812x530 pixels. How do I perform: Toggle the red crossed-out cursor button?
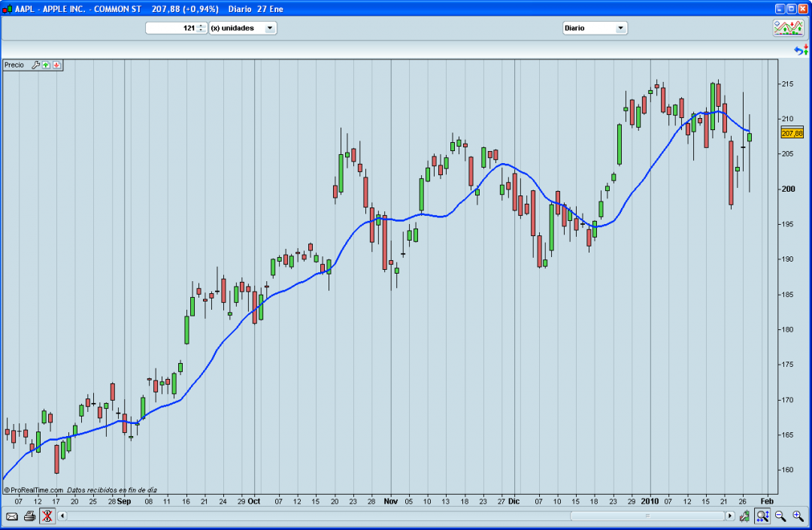[x=47, y=516]
